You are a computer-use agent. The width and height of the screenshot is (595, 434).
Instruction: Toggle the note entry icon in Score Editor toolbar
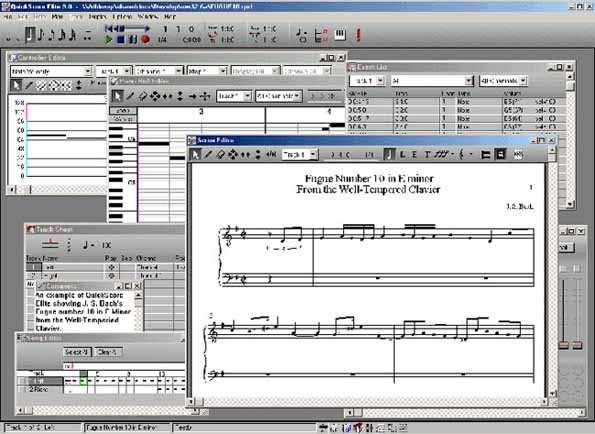coord(389,154)
